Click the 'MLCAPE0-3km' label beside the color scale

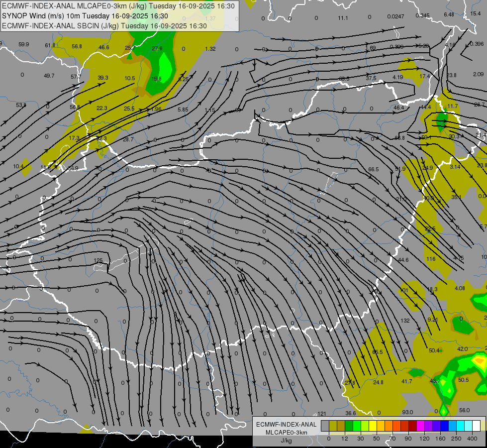(x=287, y=433)
